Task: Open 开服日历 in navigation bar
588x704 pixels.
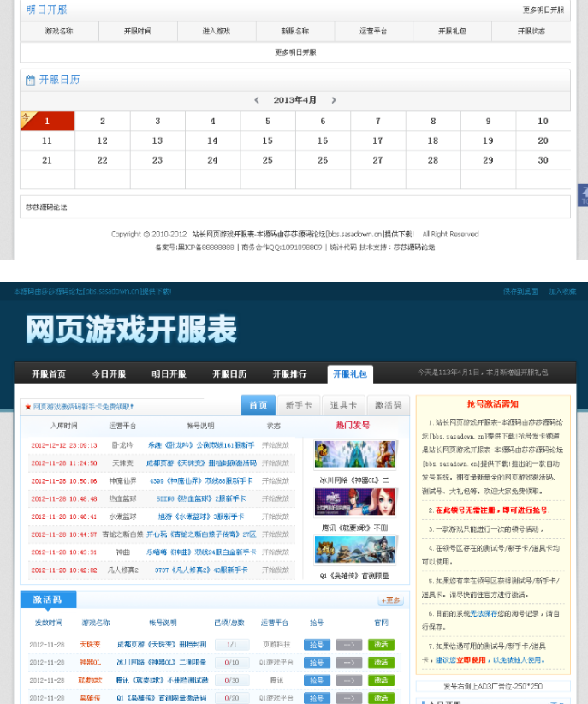Action: click(229, 373)
